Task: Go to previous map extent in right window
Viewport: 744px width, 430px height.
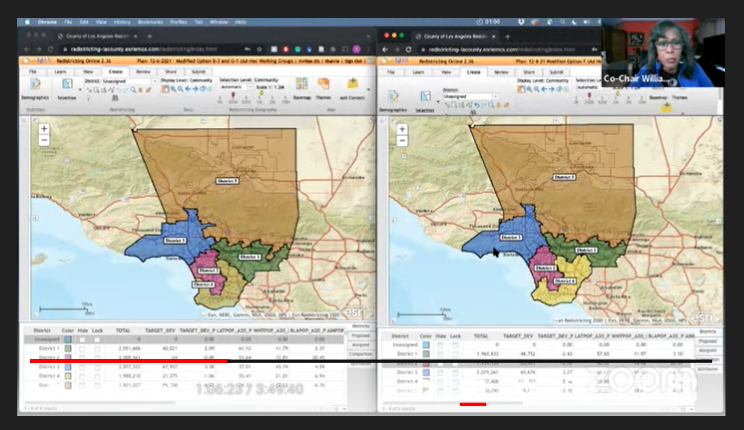Action: pyautogui.click(x=544, y=89)
